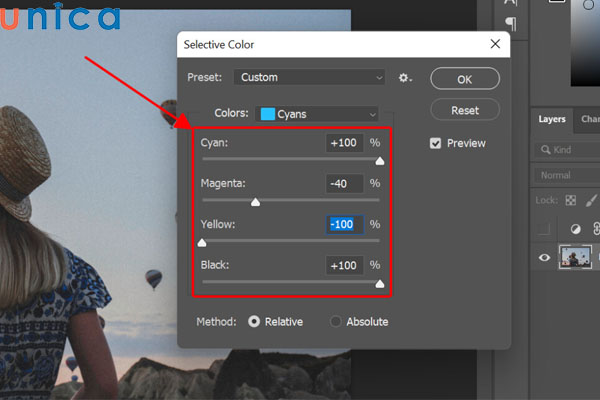Click the lock transparent pixels icon
The height and width of the screenshot is (400, 600).
point(571,200)
